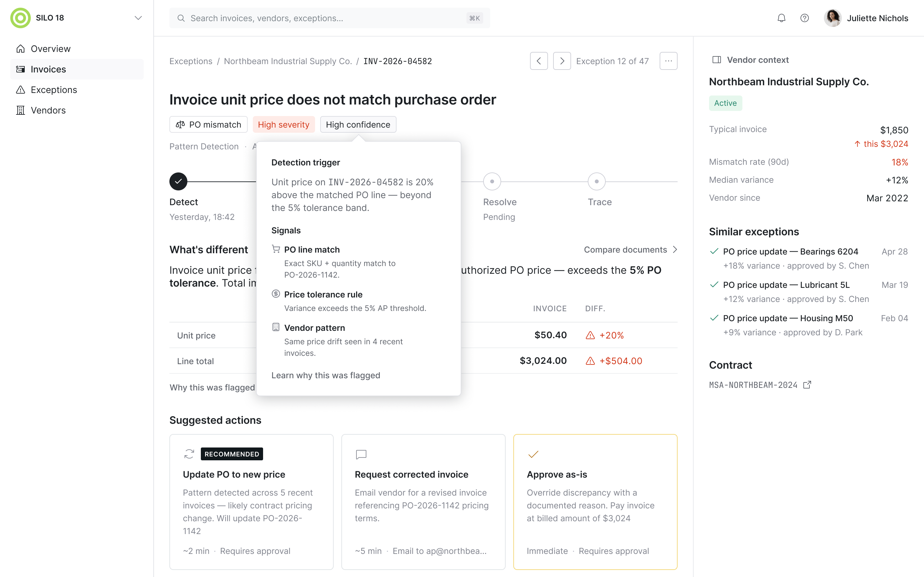Viewport: 924px width, 577px height.
Task: Select the Approve as-is action card
Action: (x=595, y=502)
